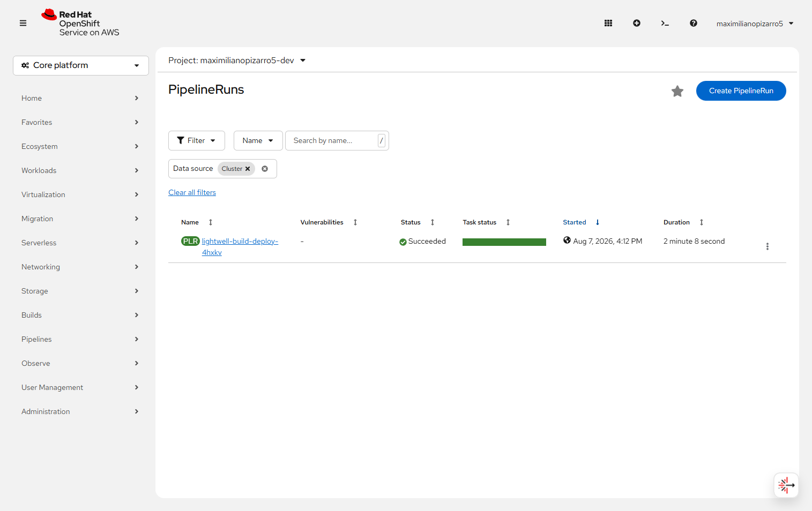The image size is (812, 511).
Task: Toggle Started column sort direction
Action: pyautogui.click(x=581, y=222)
